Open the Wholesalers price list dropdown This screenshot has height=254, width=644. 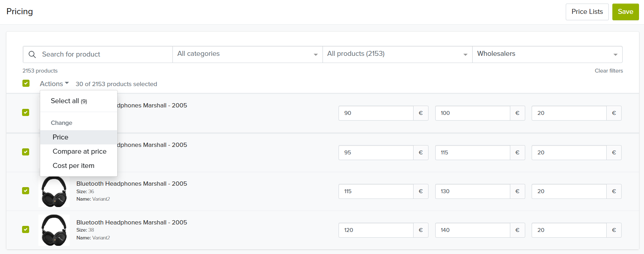[547, 54]
